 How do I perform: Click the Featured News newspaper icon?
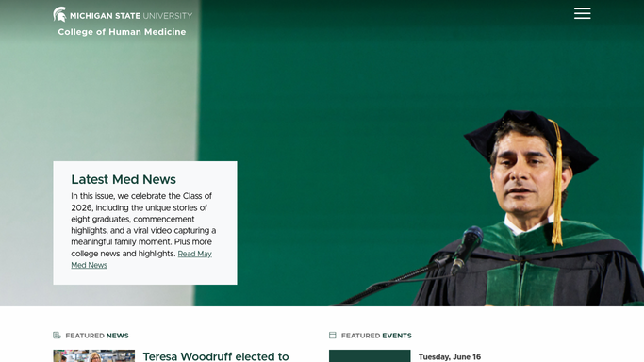point(57,336)
